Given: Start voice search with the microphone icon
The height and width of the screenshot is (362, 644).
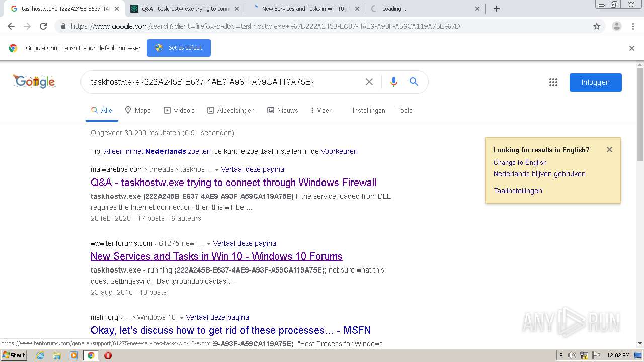Looking at the screenshot, I should [x=393, y=82].
